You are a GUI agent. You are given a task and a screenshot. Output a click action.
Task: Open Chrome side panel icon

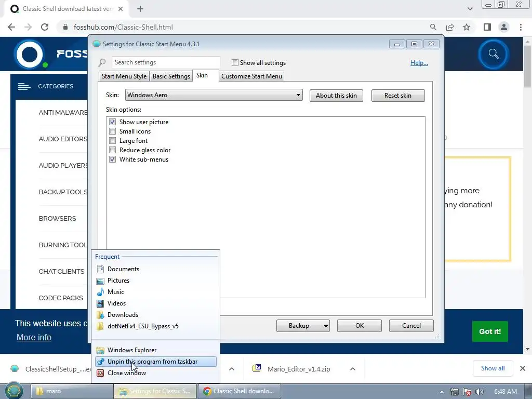(x=487, y=27)
